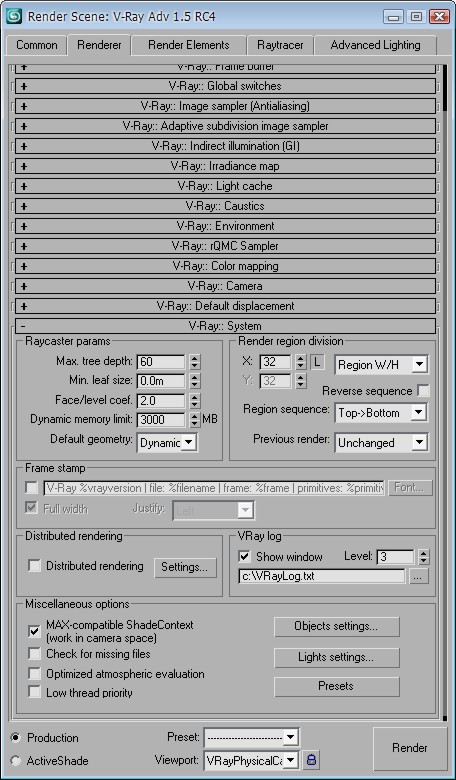Screen dimensions: 456x780
Task: Open Objects settings...
Action: coord(337,626)
